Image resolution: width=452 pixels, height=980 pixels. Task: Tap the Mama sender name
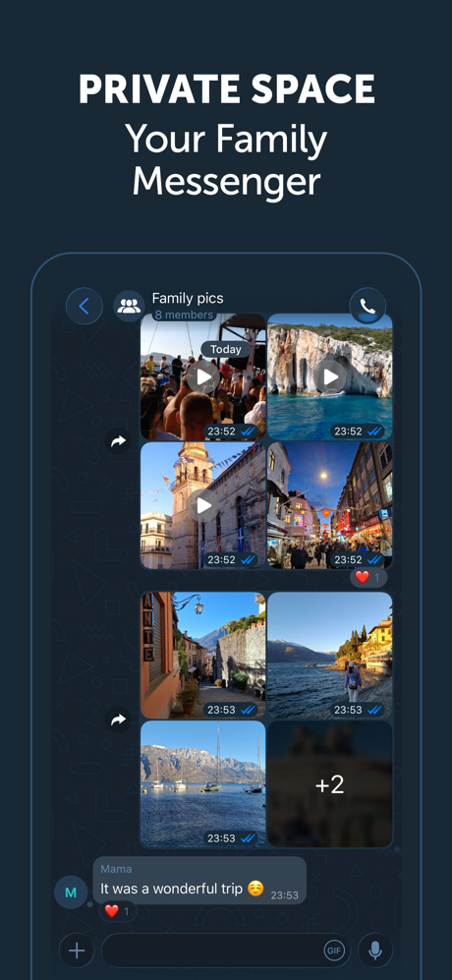point(116,869)
